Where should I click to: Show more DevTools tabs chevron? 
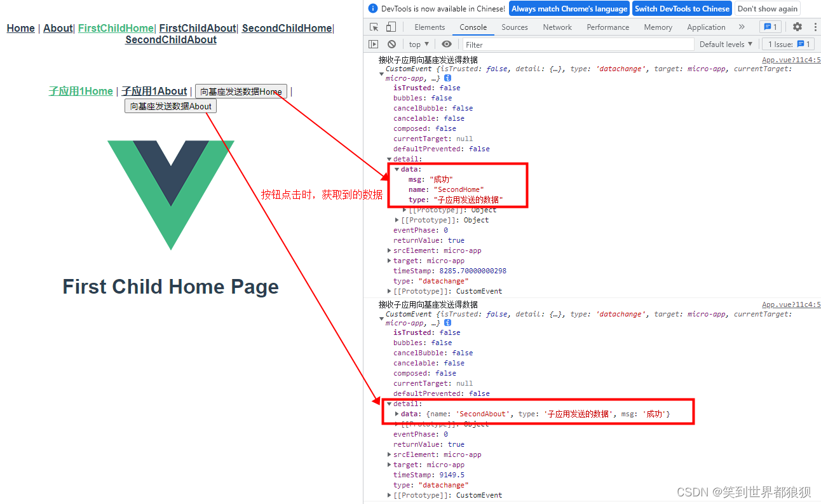tap(742, 27)
